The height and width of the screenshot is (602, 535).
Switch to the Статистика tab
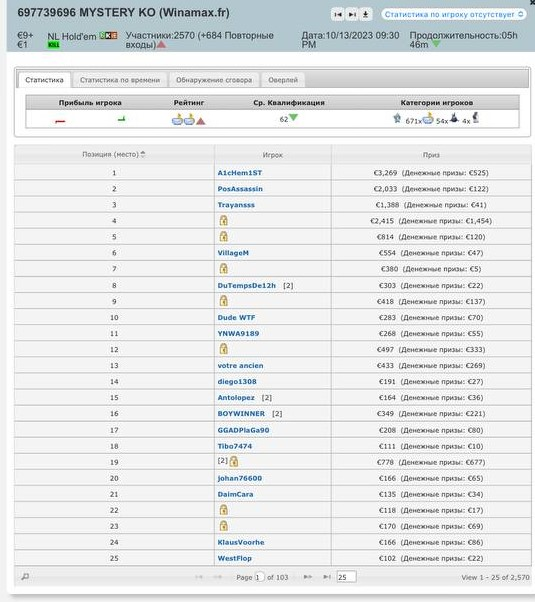pyautogui.click(x=44, y=80)
